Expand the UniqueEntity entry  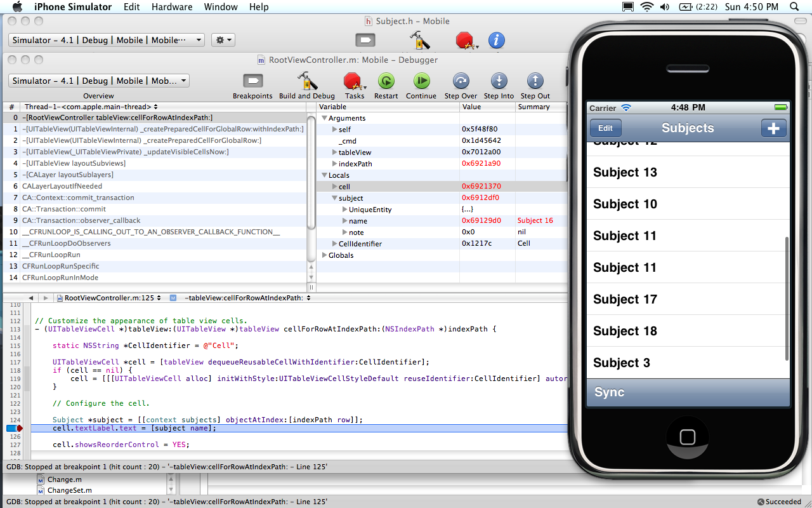[x=344, y=210]
